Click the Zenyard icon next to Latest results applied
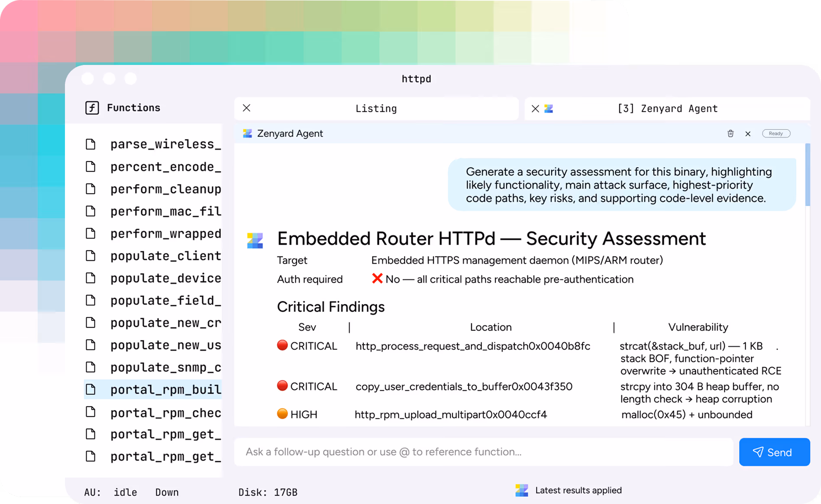821x504 pixels. [x=521, y=490]
